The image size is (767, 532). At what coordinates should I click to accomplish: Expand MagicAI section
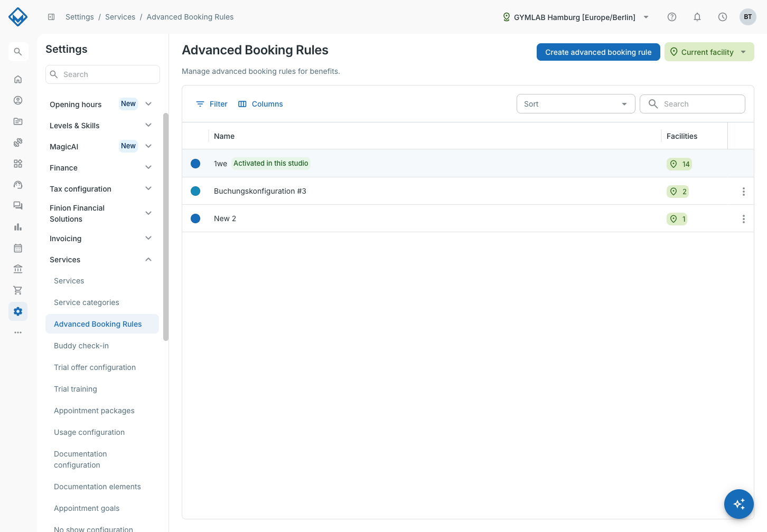(x=102, y=146)
